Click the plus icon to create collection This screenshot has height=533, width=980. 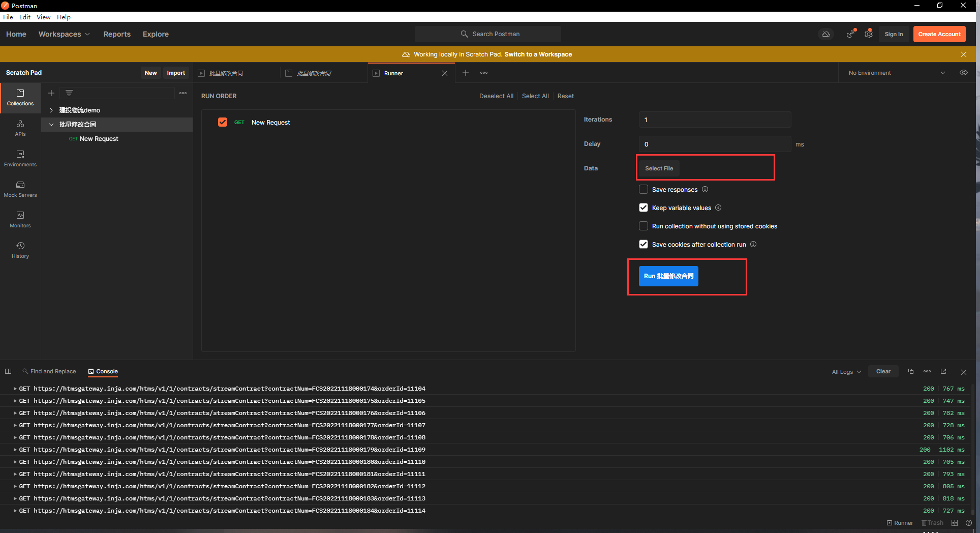(51, 93)
